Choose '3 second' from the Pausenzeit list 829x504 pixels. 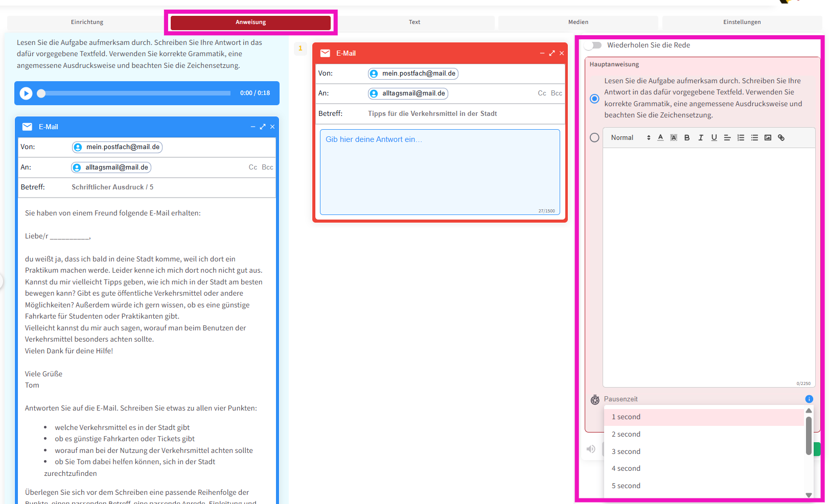pyautogui.click(x=626, y=451)
